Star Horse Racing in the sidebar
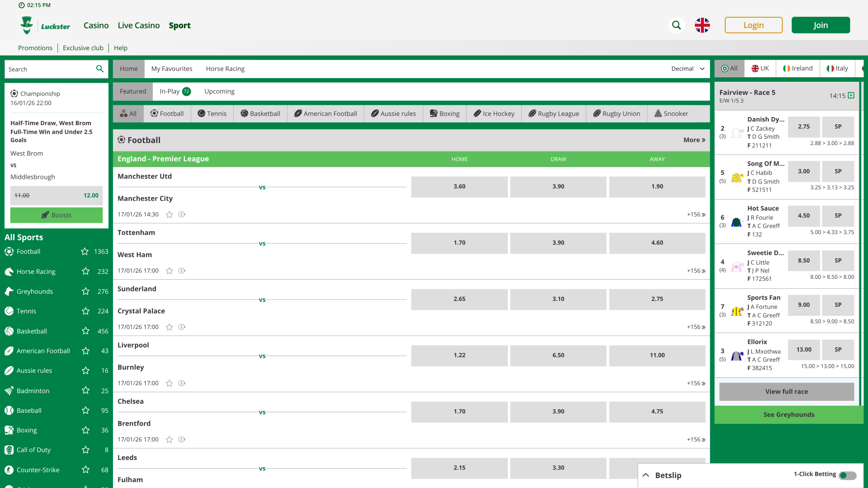 pyautogui.click(x=85, y=271)
